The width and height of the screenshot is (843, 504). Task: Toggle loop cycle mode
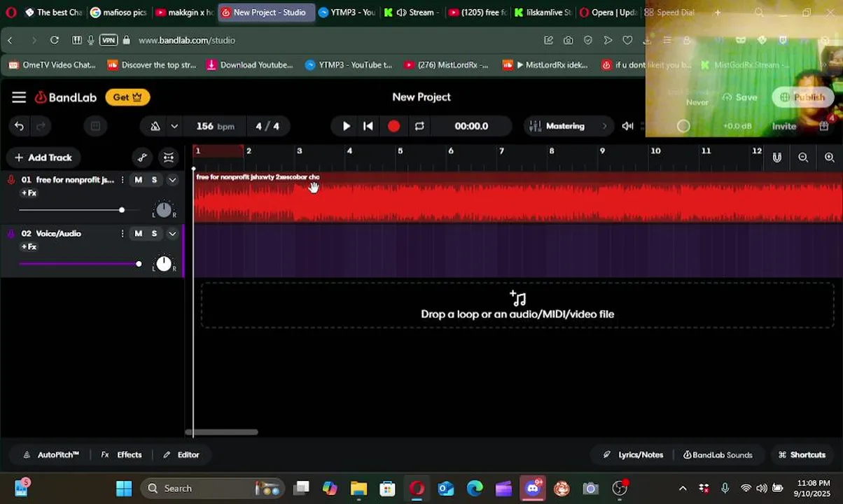tap(419, 126)
